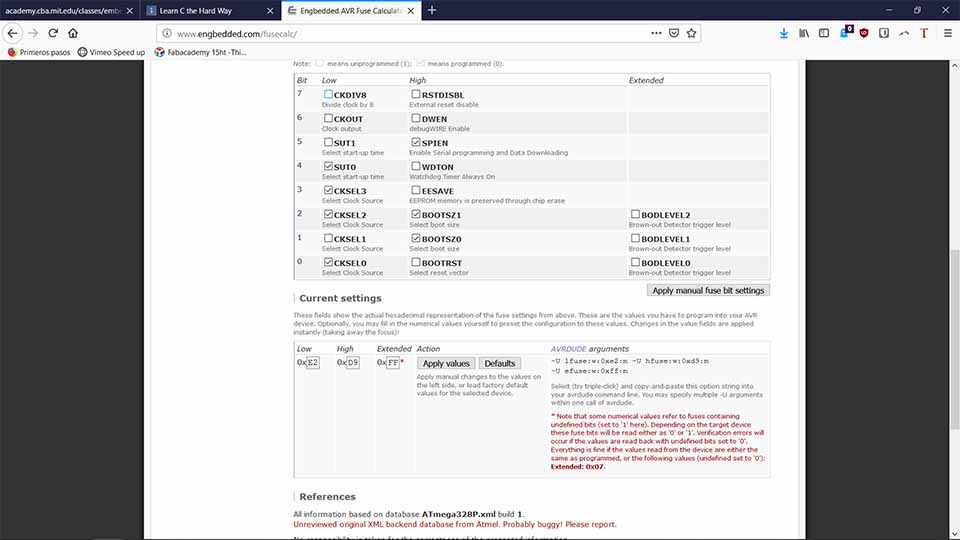Click the Defaults button
This screenshot has width=960, height=540.
500,363
